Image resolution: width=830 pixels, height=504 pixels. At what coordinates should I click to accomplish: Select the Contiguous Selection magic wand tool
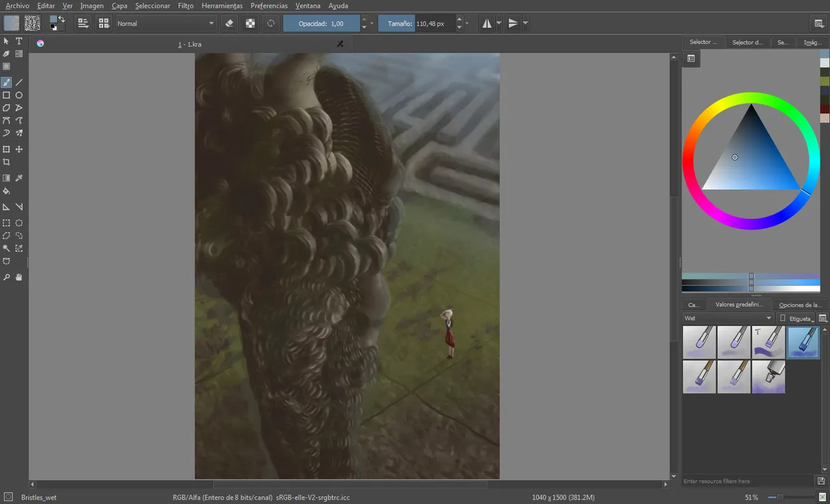click(6, 248)
